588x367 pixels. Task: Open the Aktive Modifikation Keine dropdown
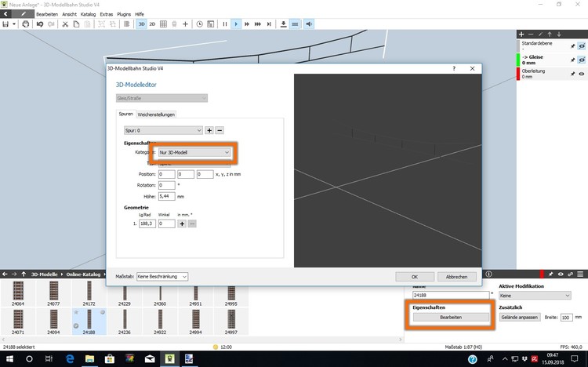535,296
